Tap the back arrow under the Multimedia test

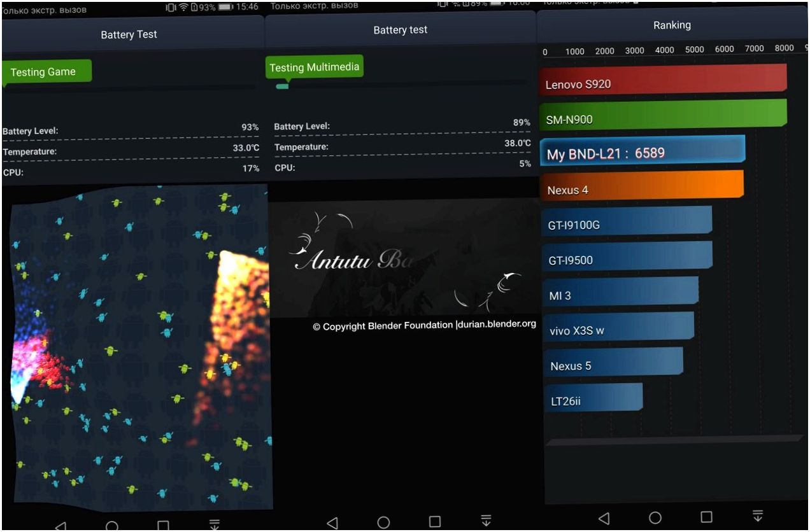(x=332, y=523)
